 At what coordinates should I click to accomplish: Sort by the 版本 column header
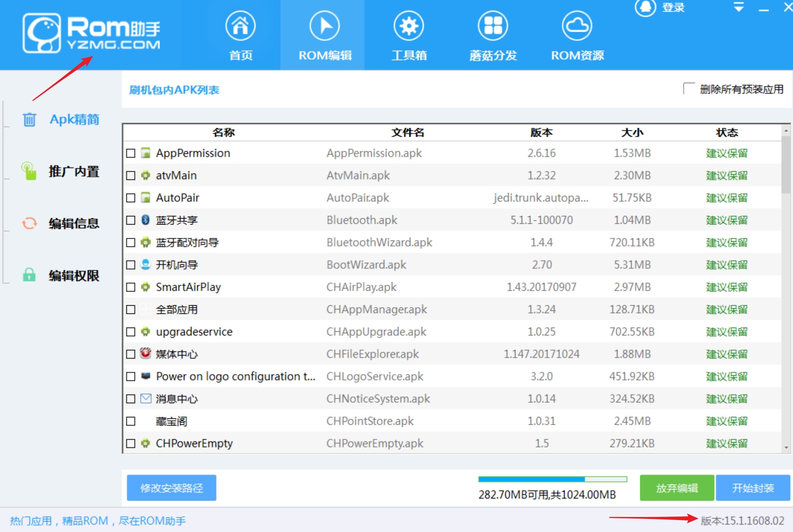(542, 132)
